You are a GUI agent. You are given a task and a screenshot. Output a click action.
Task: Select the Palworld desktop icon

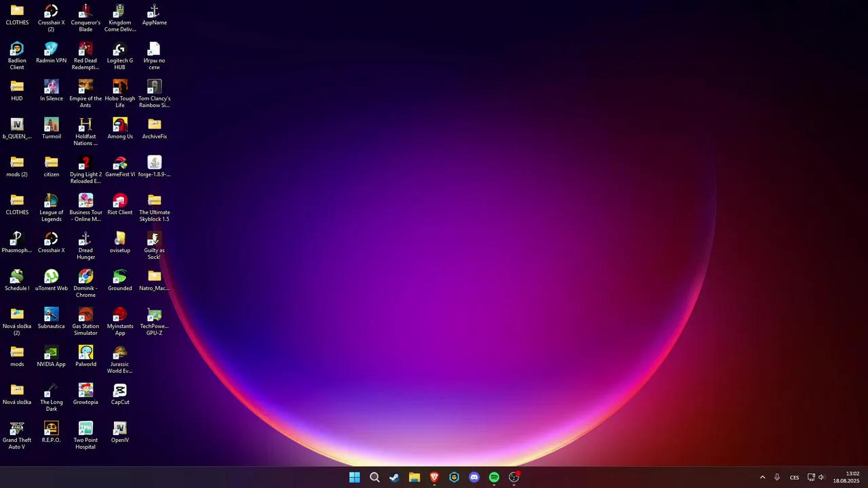click(85, 357)
